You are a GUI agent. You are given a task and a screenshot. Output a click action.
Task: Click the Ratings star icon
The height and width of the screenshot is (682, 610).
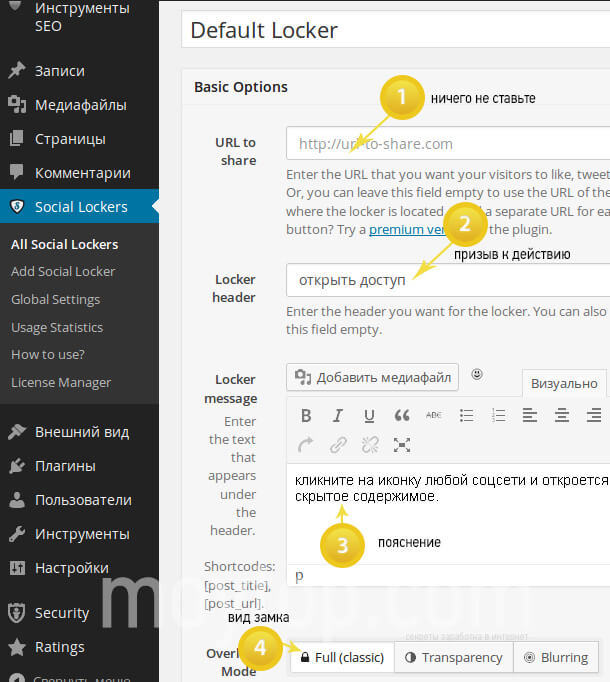click(17, 647)
